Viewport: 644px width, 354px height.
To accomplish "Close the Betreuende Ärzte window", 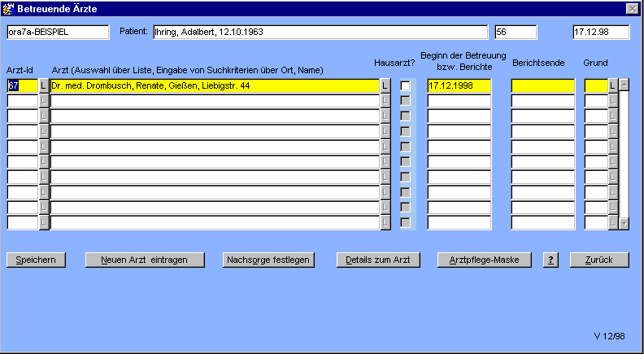I will [x=631, y=7].
